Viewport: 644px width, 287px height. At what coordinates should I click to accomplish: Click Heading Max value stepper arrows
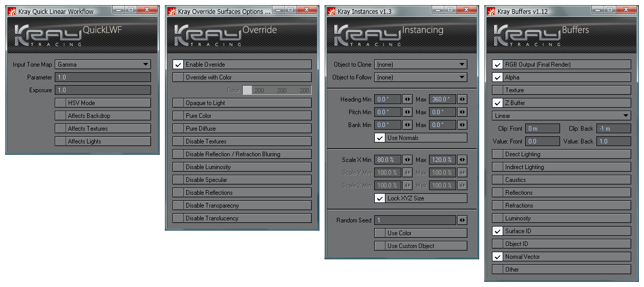(462, 99)
